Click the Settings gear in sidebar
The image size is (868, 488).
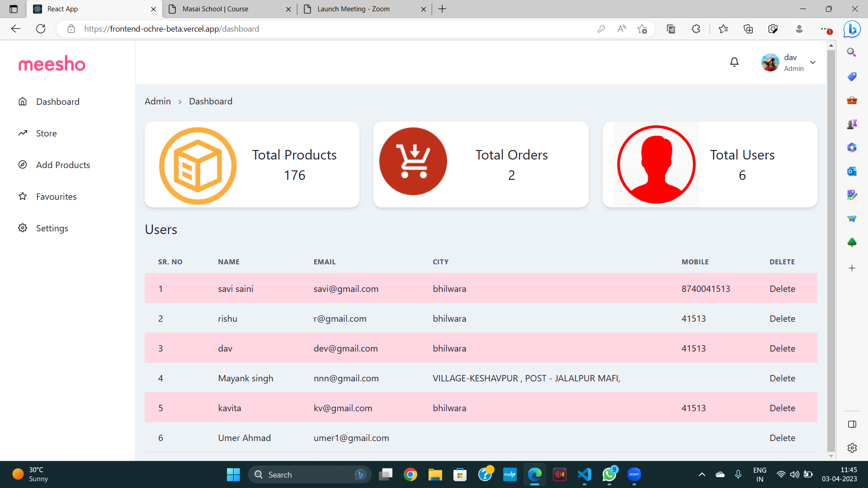tap(23, 228)
